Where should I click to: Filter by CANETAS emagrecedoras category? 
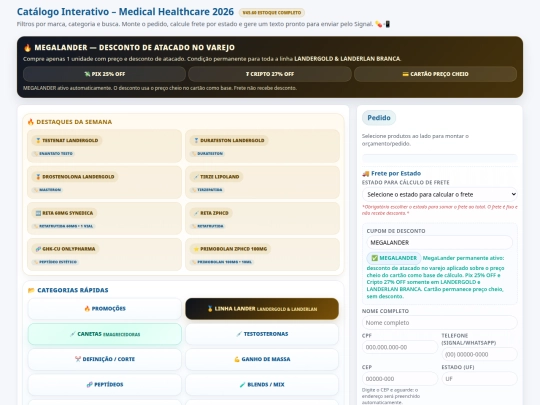105,334
